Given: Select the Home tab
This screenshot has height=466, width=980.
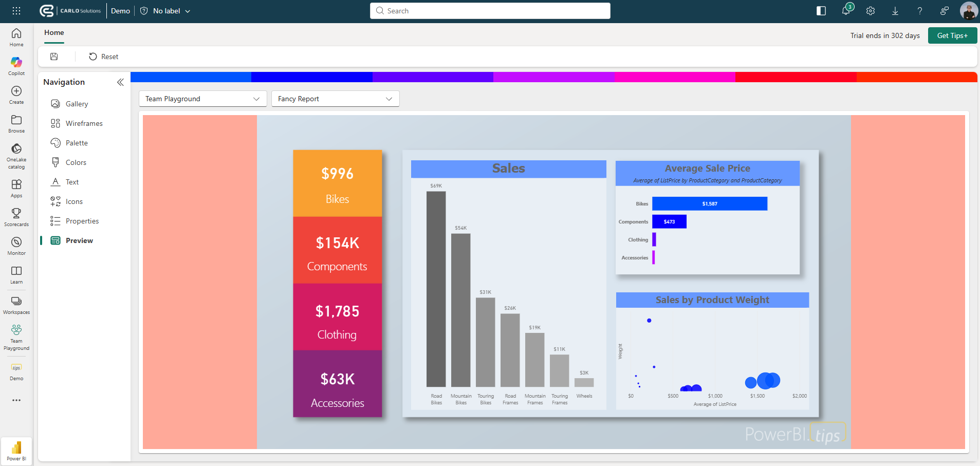Looking at the screenshot, I should [x=54, y=32].
